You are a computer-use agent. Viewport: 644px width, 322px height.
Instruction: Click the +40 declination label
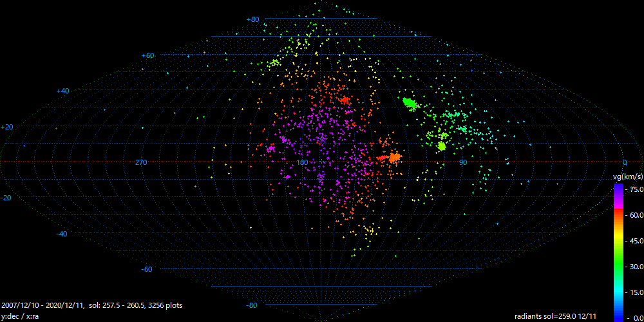coord(62,91)
